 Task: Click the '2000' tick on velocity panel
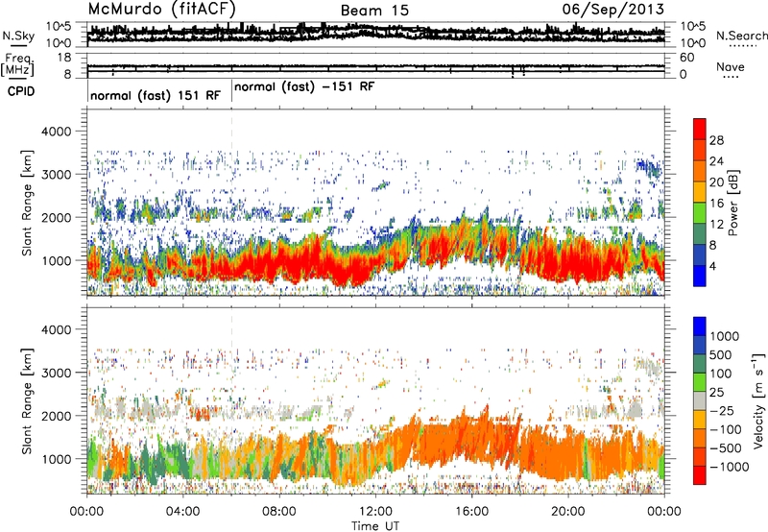pos(56,416)
